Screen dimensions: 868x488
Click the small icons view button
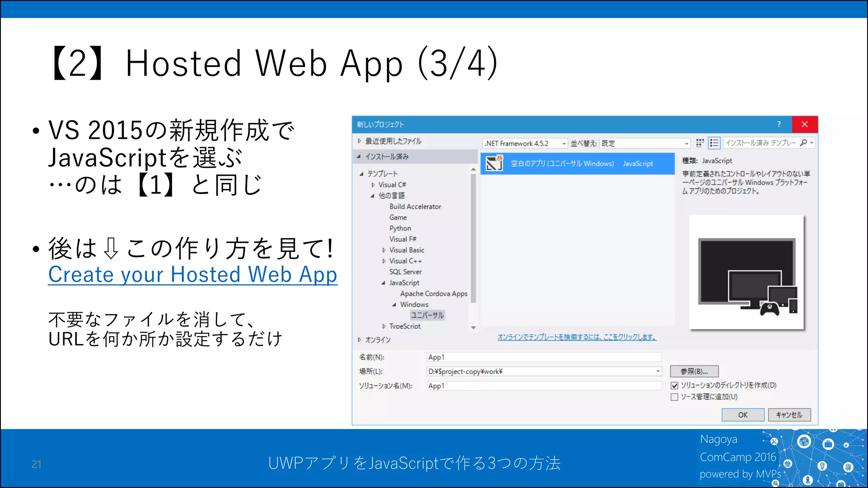pos(700,143)
